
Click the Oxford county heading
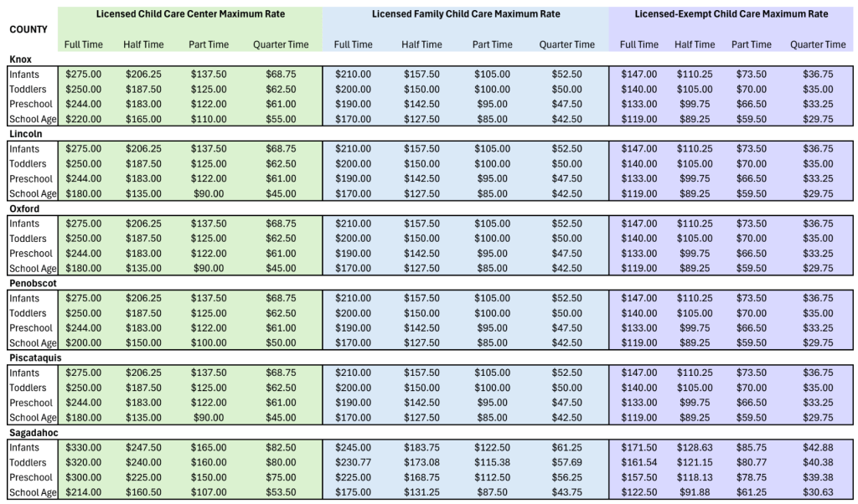tap(24, 208)
